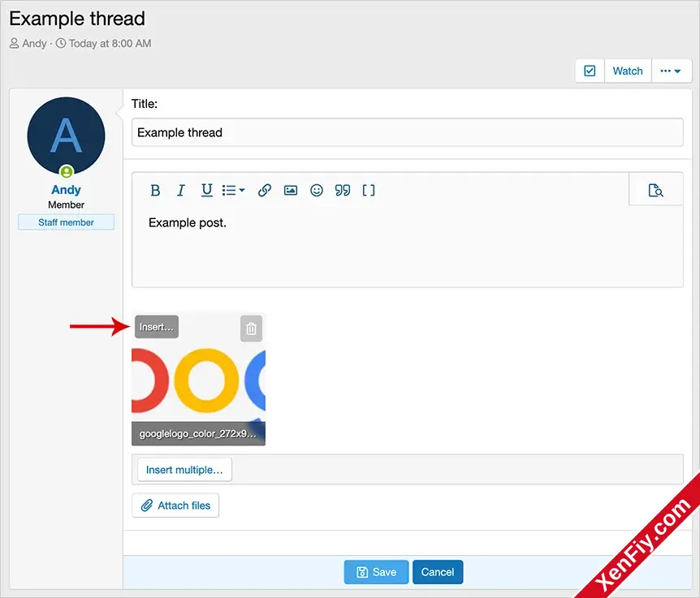Click the Insert multiple button
Image resolution: width=700 pixels, height=598 pixels.
(x=184, y=470)
